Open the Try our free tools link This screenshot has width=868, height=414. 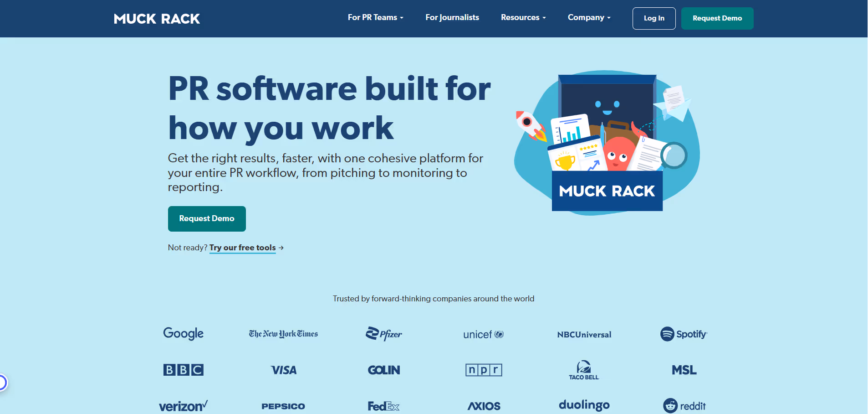coord(242,248)
